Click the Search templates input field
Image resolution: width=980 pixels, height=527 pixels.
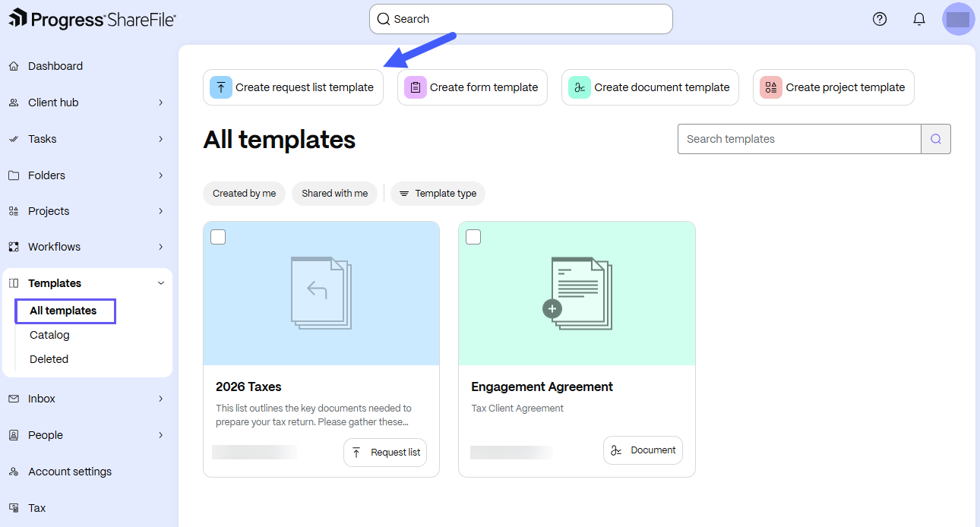click(x=799, y=139)
